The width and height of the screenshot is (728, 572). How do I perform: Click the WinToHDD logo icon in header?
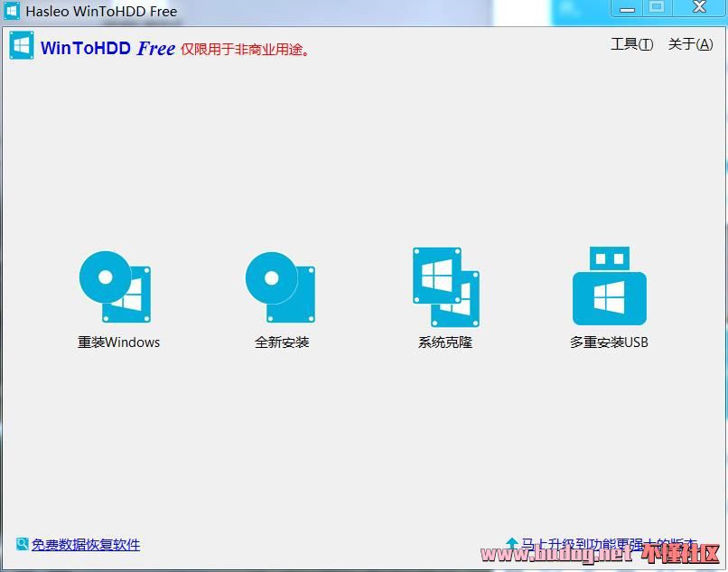pos(22,45)
